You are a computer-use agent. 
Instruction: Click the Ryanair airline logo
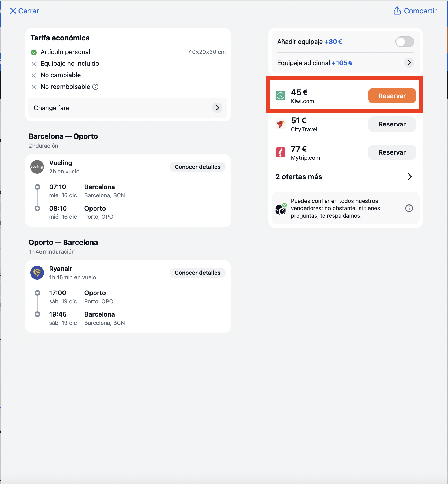[37, 273]
